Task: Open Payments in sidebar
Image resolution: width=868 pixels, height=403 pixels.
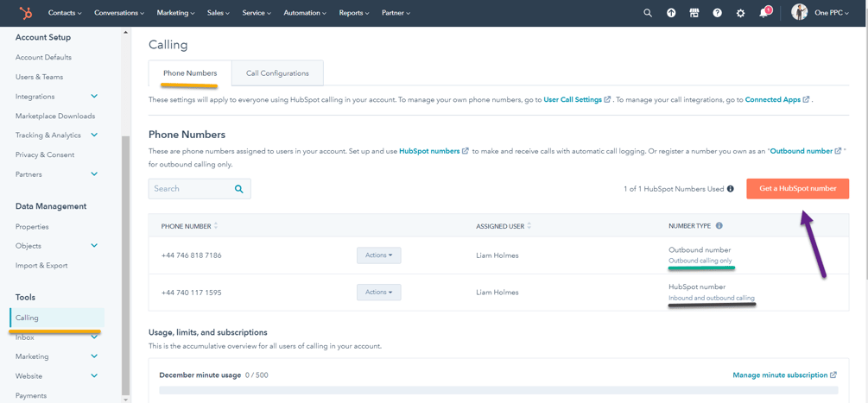Action: 31,396
